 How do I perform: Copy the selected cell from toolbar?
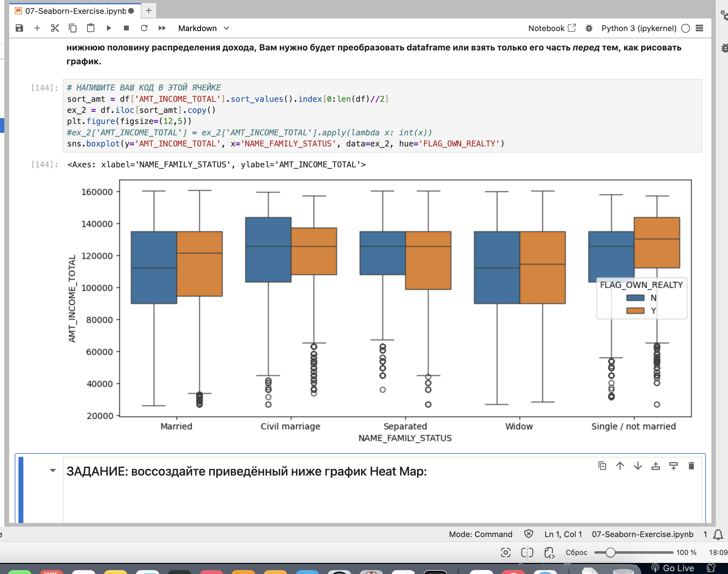73,28
